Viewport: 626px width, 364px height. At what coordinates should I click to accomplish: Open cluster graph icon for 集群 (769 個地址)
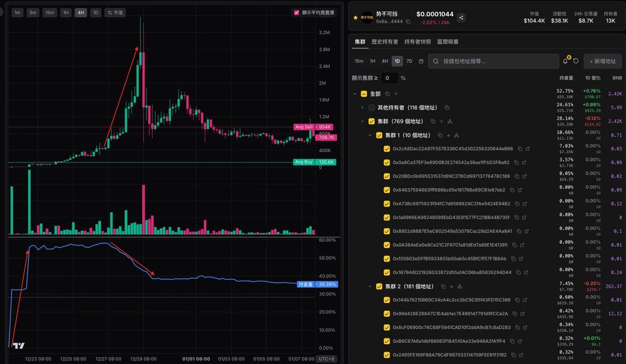pyautogui.click(x=449, y=122)
